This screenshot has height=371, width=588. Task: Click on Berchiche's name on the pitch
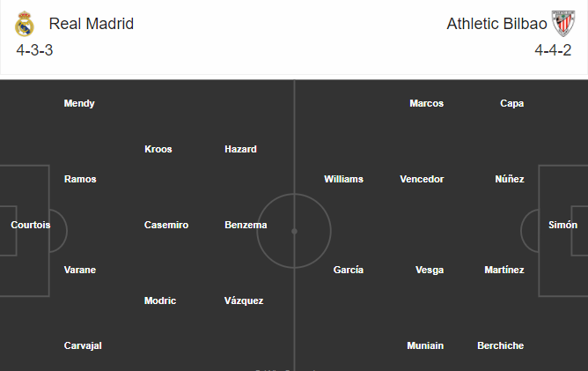[500, 345]
